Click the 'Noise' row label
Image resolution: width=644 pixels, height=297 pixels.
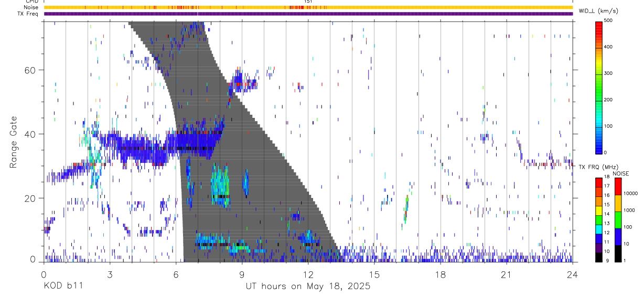tap(31, 7)
